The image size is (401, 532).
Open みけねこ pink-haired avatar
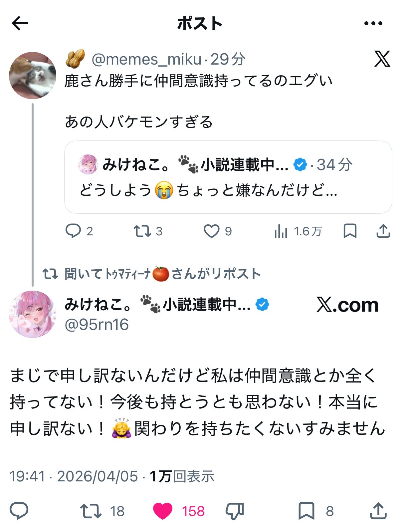click(x=32, y=314)
